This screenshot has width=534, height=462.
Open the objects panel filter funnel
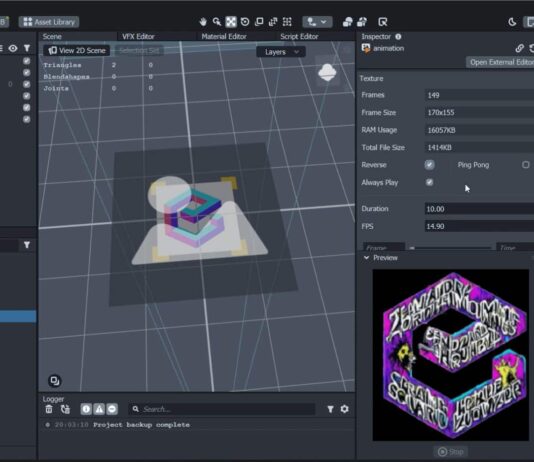coord(27,48)
